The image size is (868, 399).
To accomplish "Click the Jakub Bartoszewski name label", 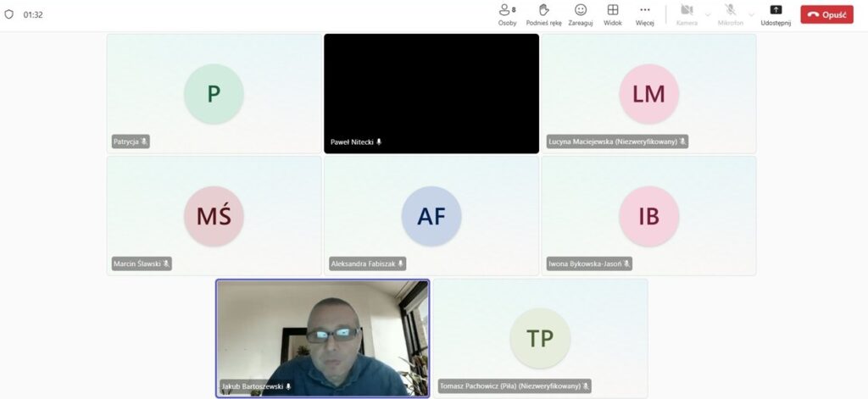I will pyautogui.click(x=252, y=386).
